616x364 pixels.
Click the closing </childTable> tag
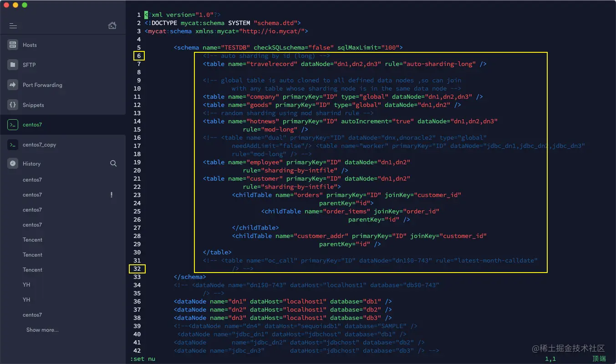tap(255, 227)
